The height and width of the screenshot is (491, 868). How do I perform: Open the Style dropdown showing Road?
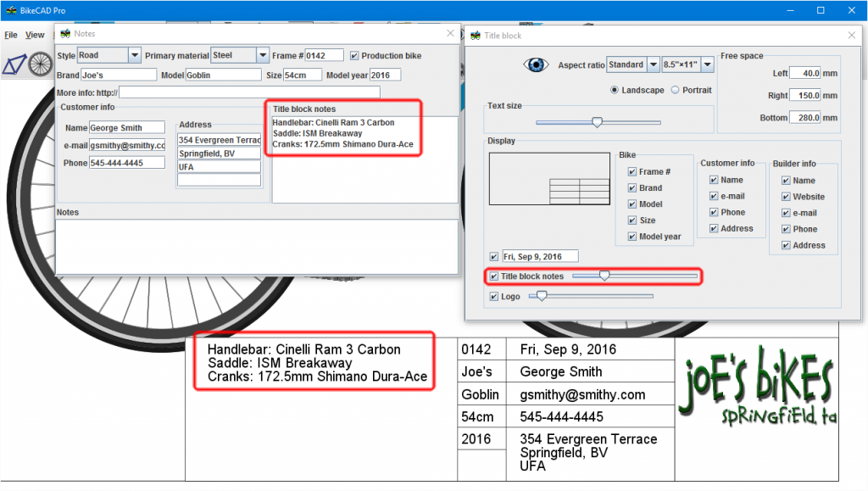(x=134, y=55)
